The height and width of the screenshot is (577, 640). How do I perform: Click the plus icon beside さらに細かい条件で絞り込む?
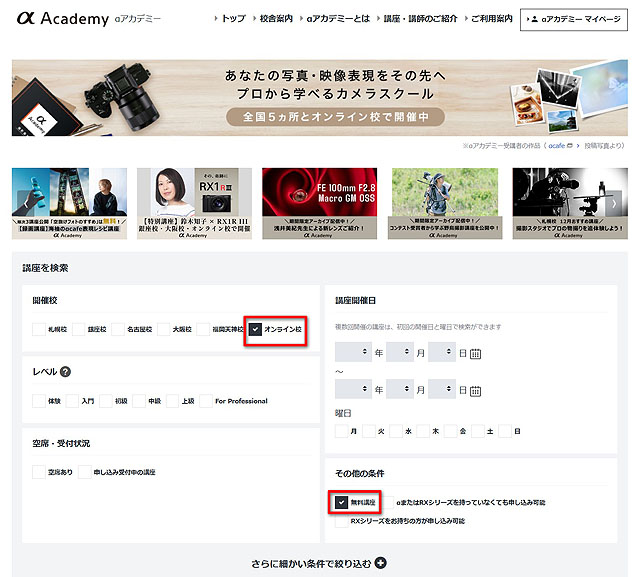[x=381, y=564]
